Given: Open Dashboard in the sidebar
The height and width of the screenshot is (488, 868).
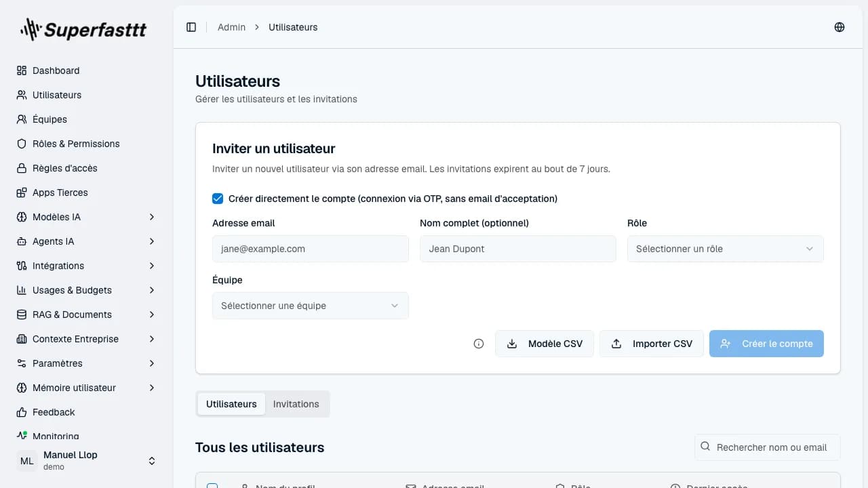Looking at the screenshot, I should 87,70.
